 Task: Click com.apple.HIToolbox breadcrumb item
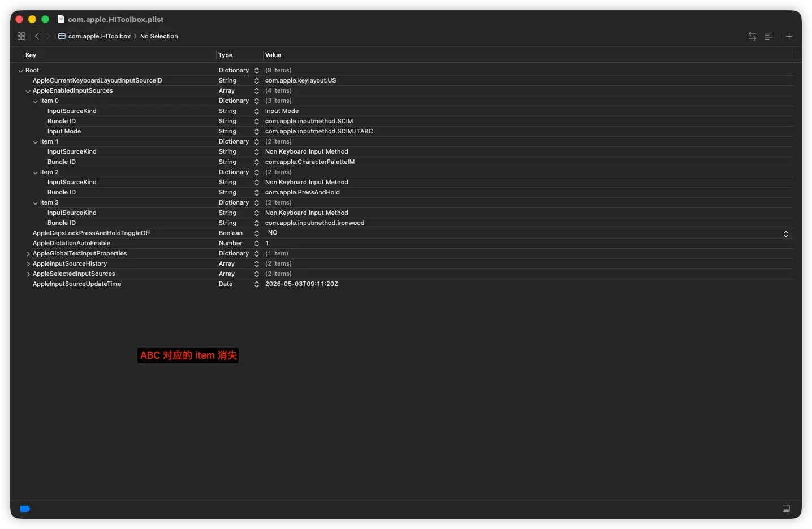[x=100, y=36]
